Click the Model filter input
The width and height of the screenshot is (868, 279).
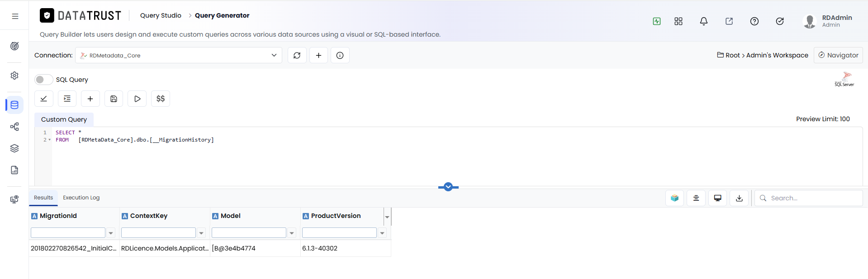click(249, 233)
